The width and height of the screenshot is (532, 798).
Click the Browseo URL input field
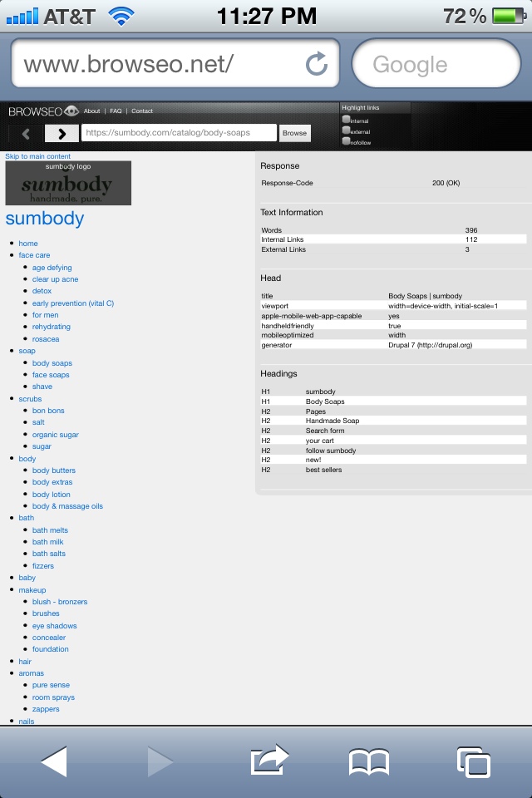(x=180, y=133)
